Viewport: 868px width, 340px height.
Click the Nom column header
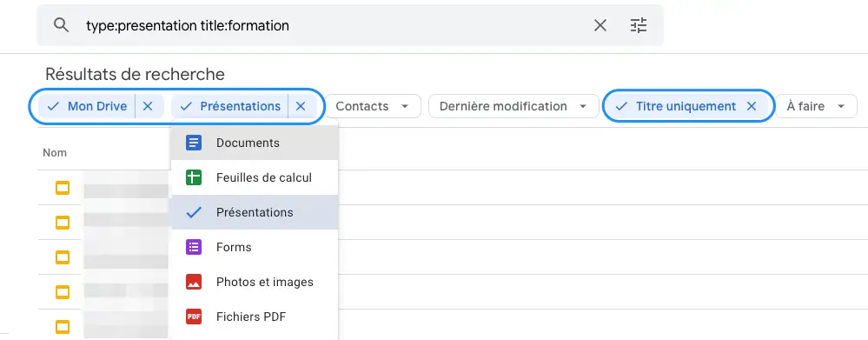tap(55, 153)
